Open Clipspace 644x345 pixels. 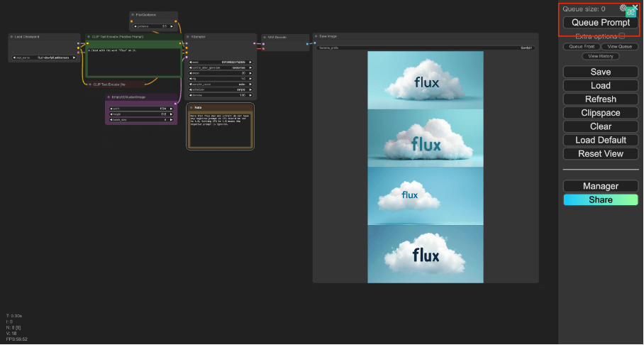pos(601,113)
